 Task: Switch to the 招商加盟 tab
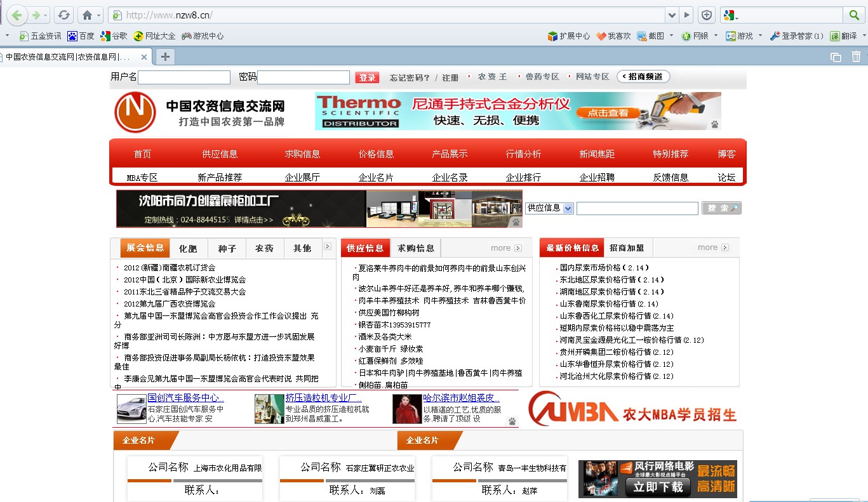(x=627, y=248)
